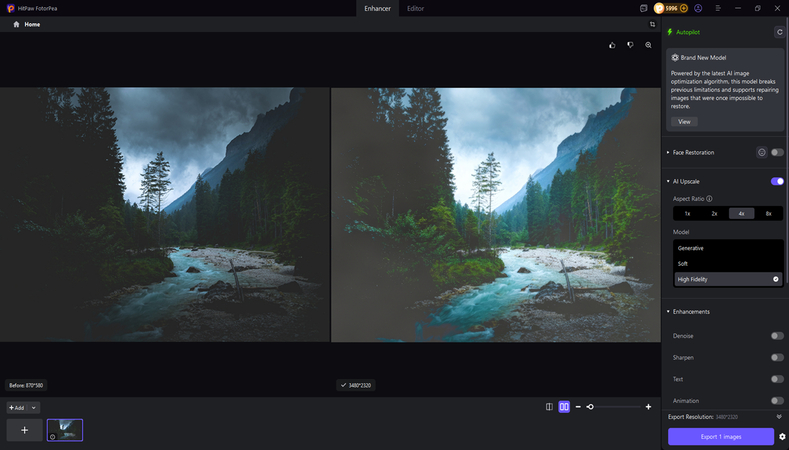This screenshot has height=450, width=789.
Task: Switch to single split-view compare mode
Action: 549,407
